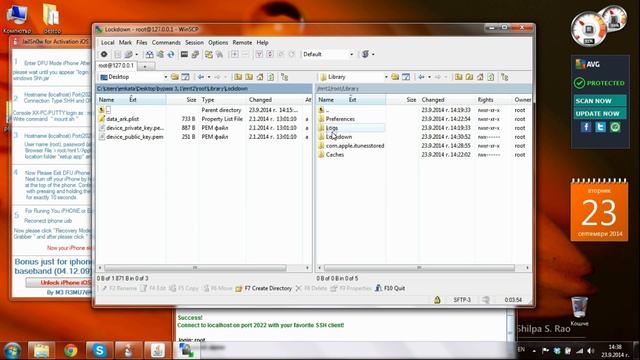Screen dimensions: 640x360
Task: Click local panel Root Directory icon
Action: click(x=249, y=77)
